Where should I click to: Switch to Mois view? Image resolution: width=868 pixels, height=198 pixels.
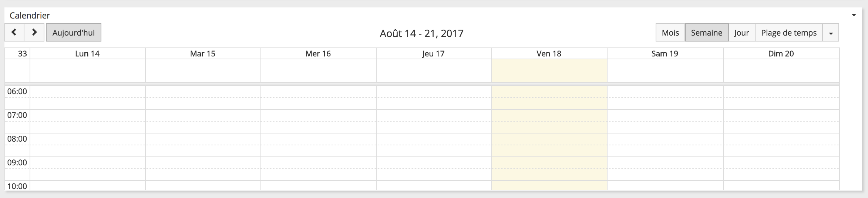pos(670,33)
